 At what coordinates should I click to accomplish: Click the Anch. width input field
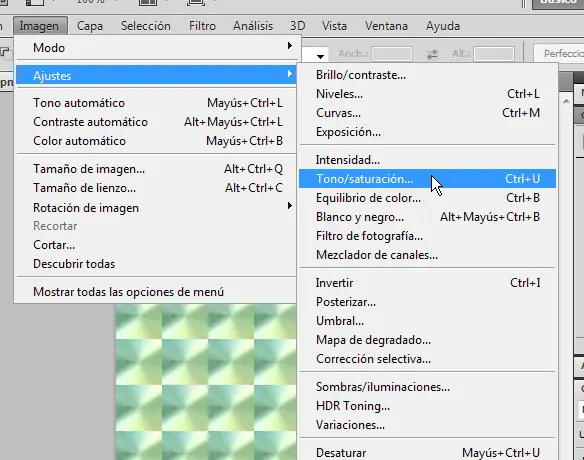(392, 54)
